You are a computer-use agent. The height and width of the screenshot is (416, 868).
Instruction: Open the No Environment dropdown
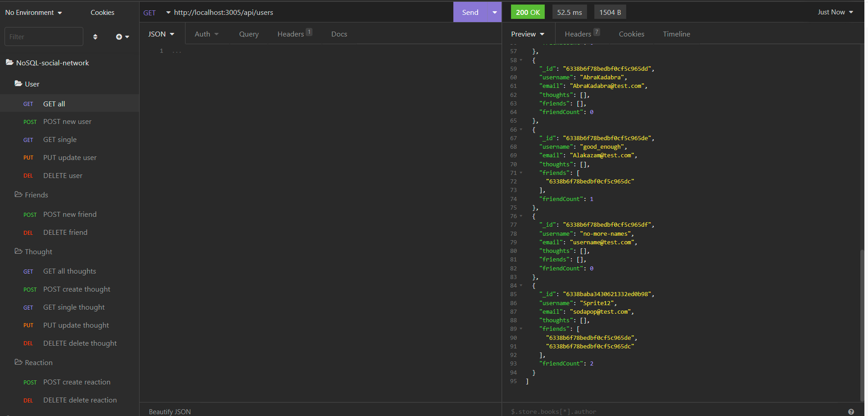pyautogui.click(x=34, y=12)
